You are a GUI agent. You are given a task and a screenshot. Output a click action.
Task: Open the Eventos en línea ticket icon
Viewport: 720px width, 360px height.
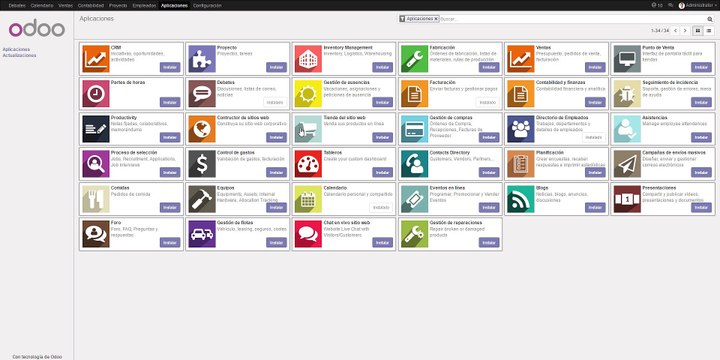(x=414, y=199)
